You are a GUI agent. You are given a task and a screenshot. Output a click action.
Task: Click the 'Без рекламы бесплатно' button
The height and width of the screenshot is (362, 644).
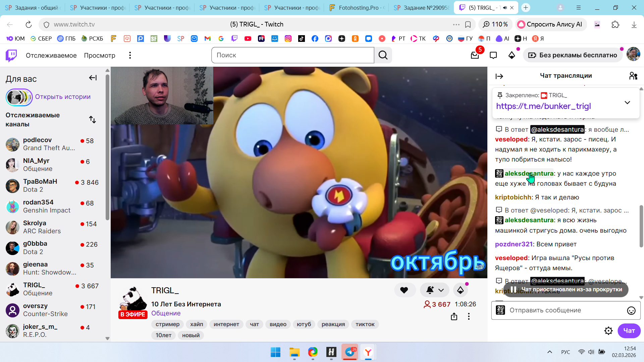pyautogui.click(x=573, y=55)
